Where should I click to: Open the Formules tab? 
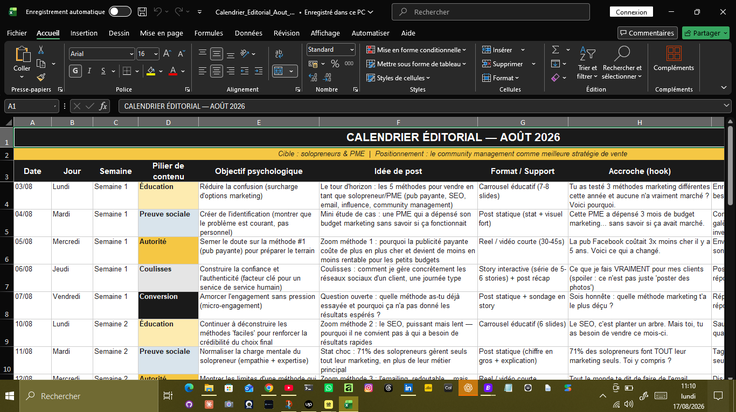[208, 33]
